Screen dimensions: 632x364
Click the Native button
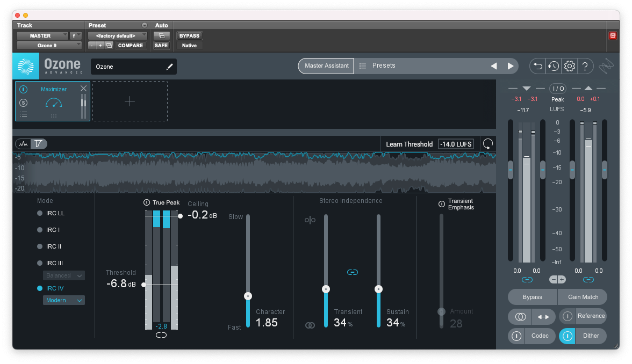(189, 46)
